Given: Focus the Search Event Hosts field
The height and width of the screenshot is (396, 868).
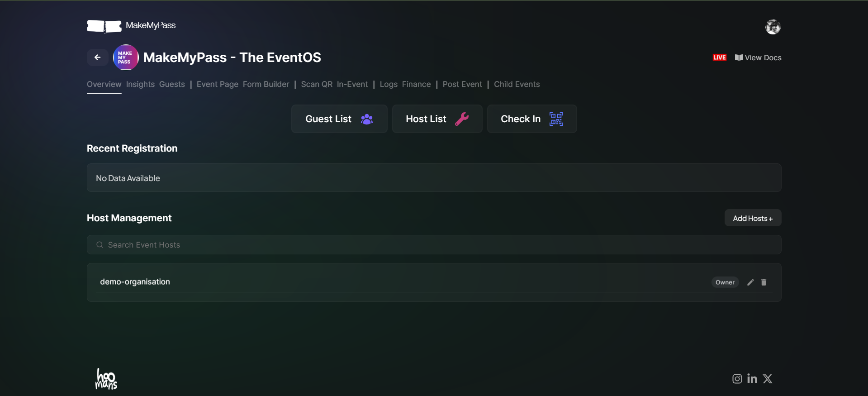Looking at the screenshot, I should point(434,245).
